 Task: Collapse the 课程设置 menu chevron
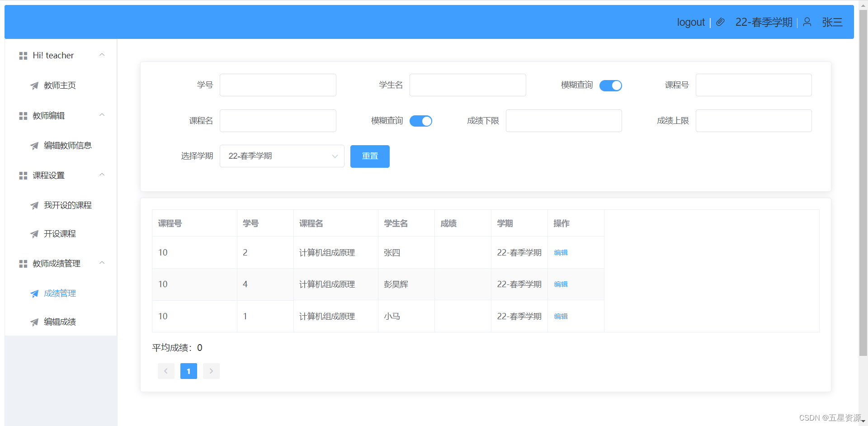(102, 175)
